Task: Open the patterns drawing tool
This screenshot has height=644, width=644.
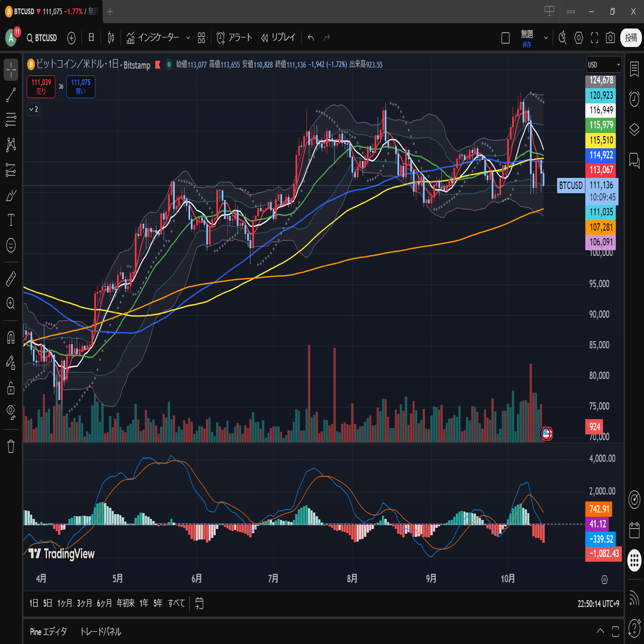Action: point(11,145)
